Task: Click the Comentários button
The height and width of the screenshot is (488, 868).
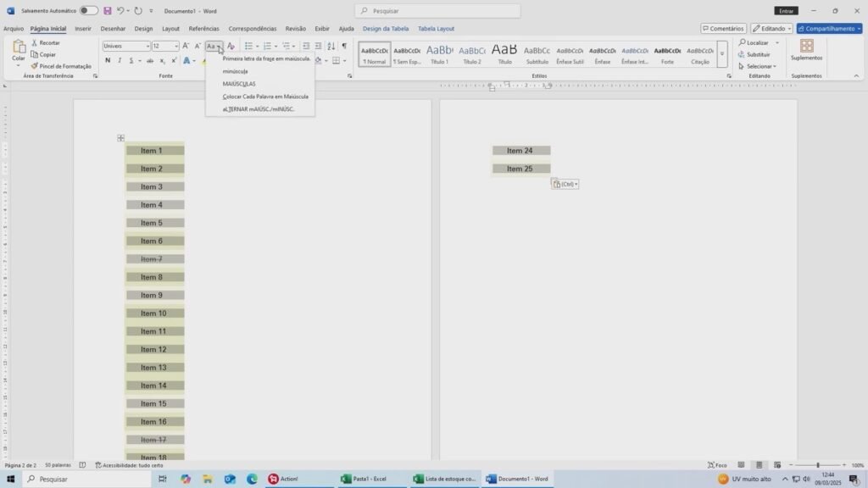Action: click(722, 28)
